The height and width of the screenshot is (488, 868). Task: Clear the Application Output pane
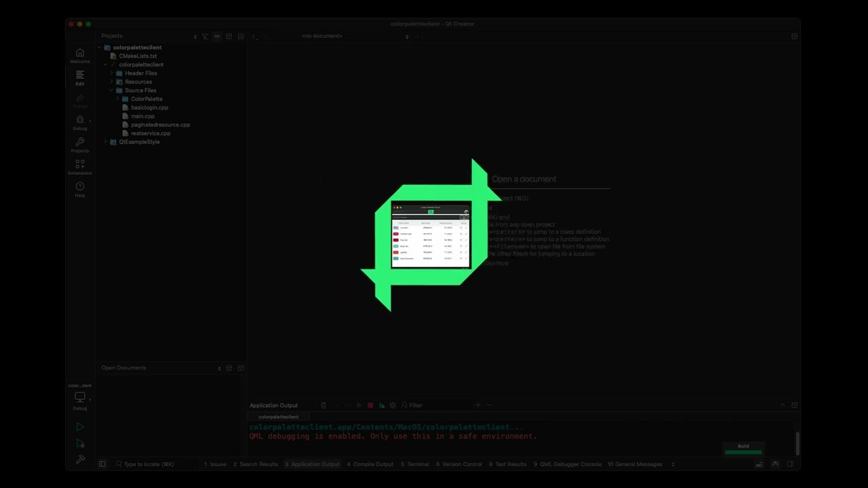tap(323, 405)
